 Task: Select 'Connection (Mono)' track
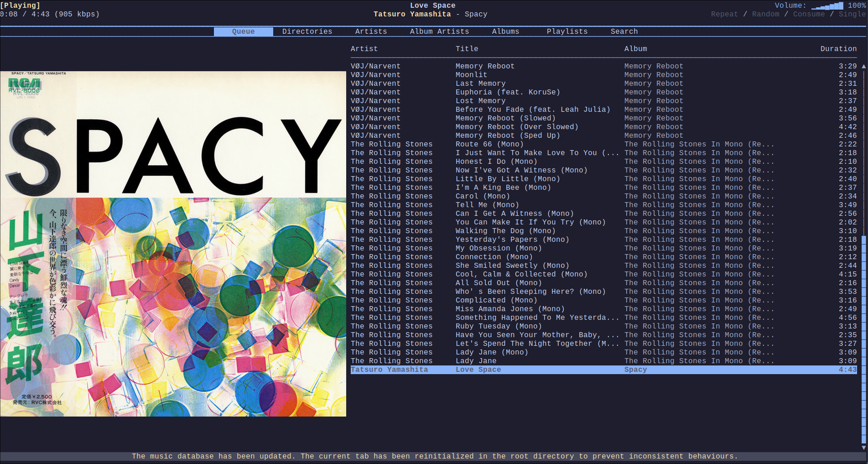click(x=603, y=257)
